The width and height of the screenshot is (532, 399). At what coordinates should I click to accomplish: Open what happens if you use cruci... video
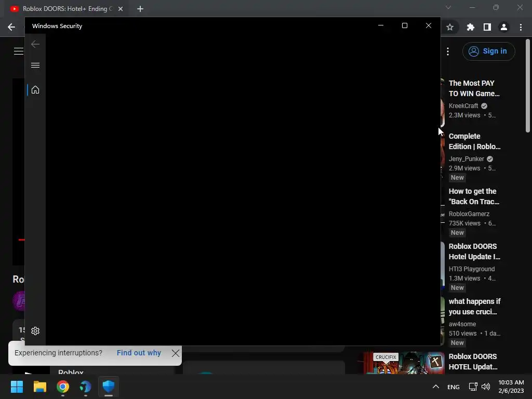point(474,307)
